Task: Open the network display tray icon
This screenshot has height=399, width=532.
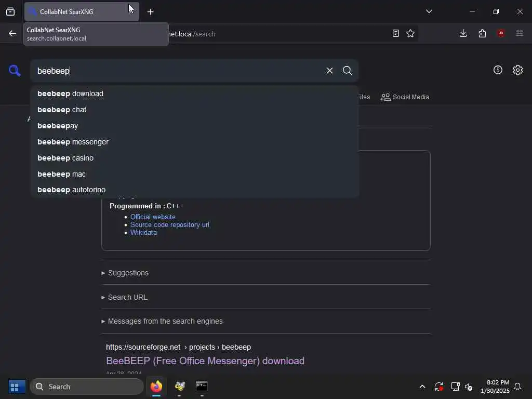Action: coord(455,387)
